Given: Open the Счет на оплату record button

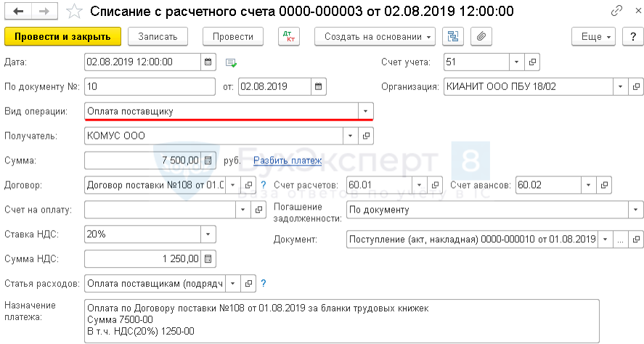Looking at the screenshot, I should 258,210.
